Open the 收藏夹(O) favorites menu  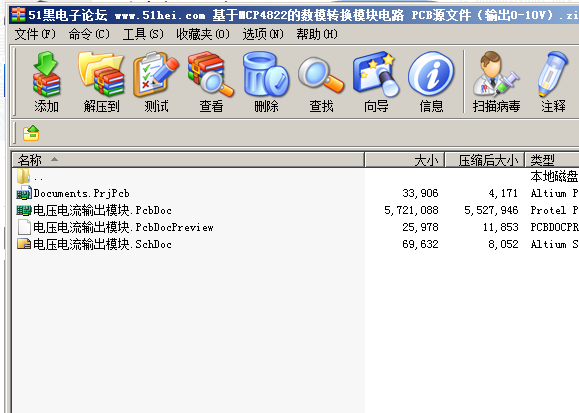pyautogui.click(x=203, y=34)
